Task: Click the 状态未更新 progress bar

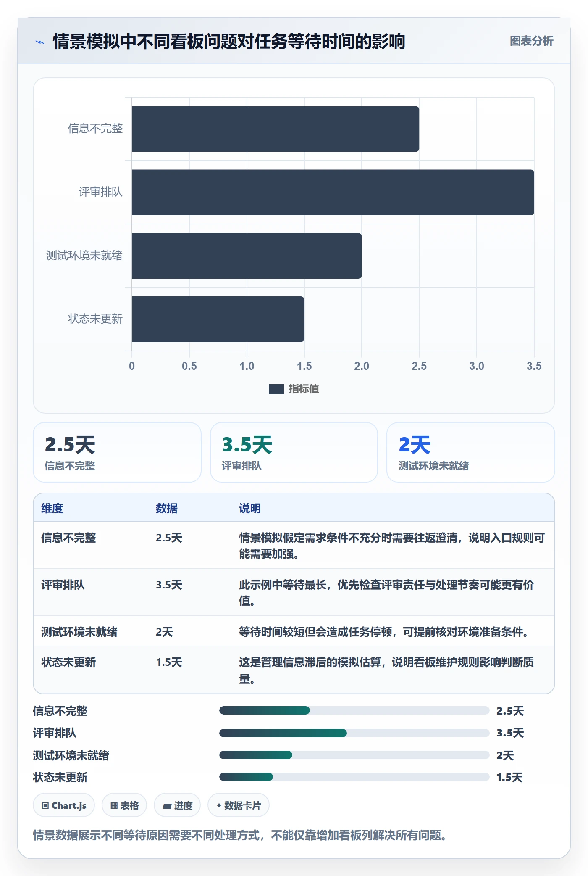Action: point(354,777)
